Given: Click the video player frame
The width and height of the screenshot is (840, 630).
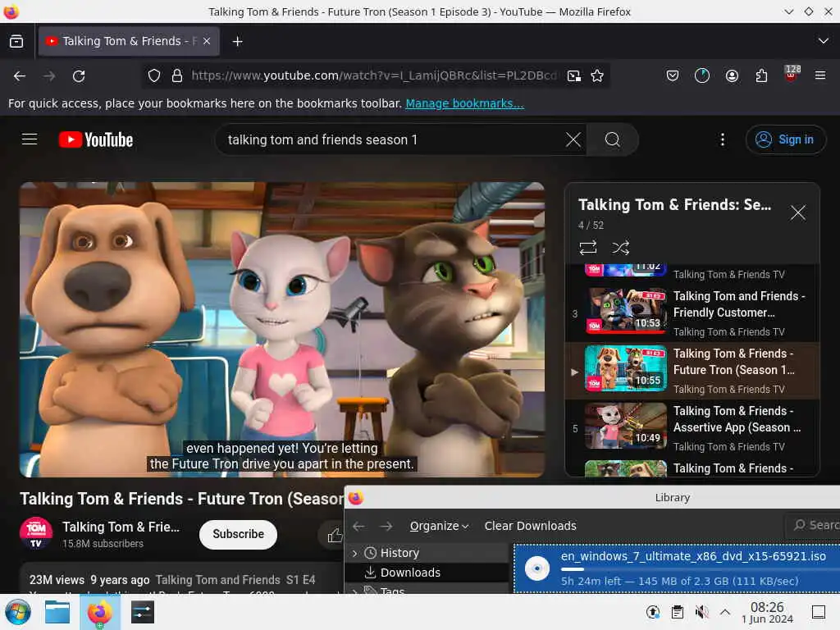Looking at the screenshot, I should point(282,330).
